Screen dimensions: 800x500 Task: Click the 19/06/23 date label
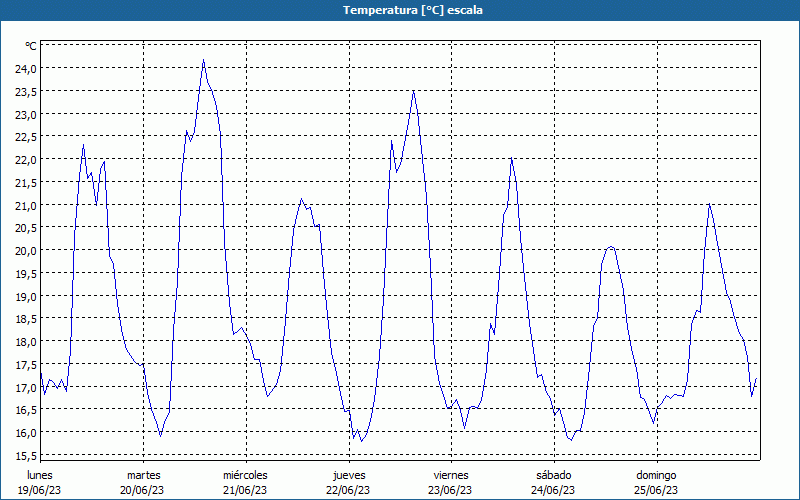[x=40, y=490]
